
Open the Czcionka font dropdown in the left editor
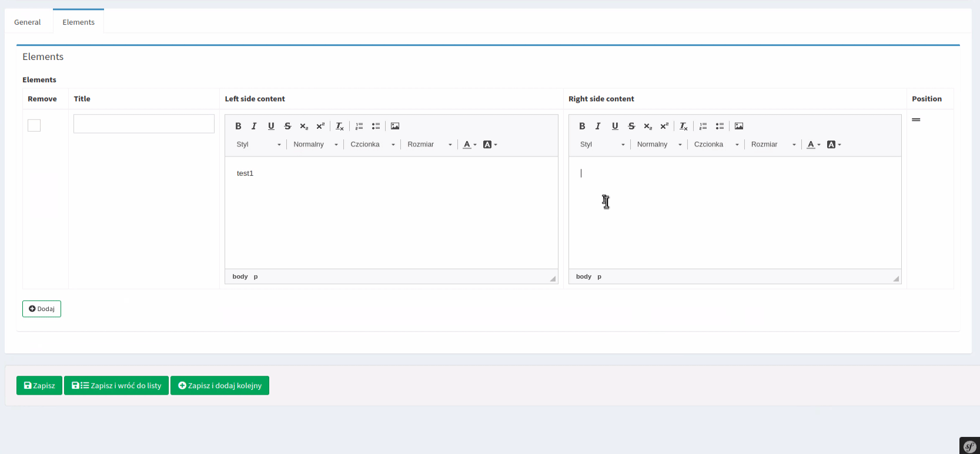(372, 144)
